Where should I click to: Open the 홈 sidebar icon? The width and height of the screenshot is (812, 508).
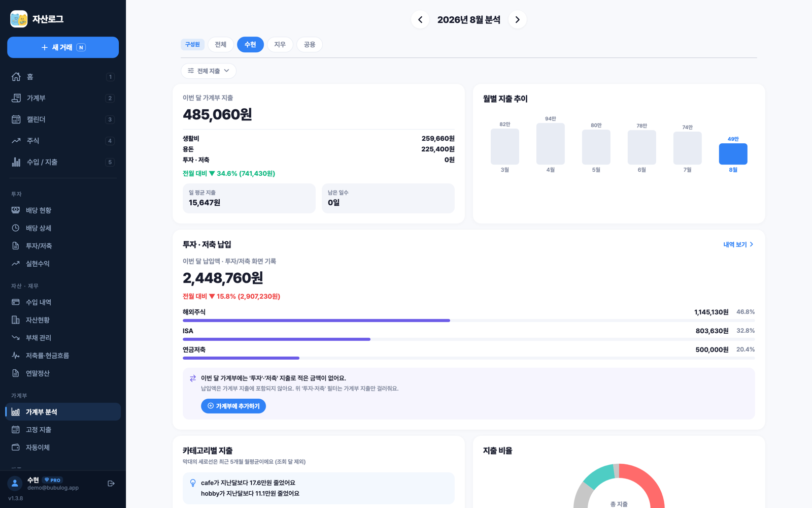coord(16,77)
